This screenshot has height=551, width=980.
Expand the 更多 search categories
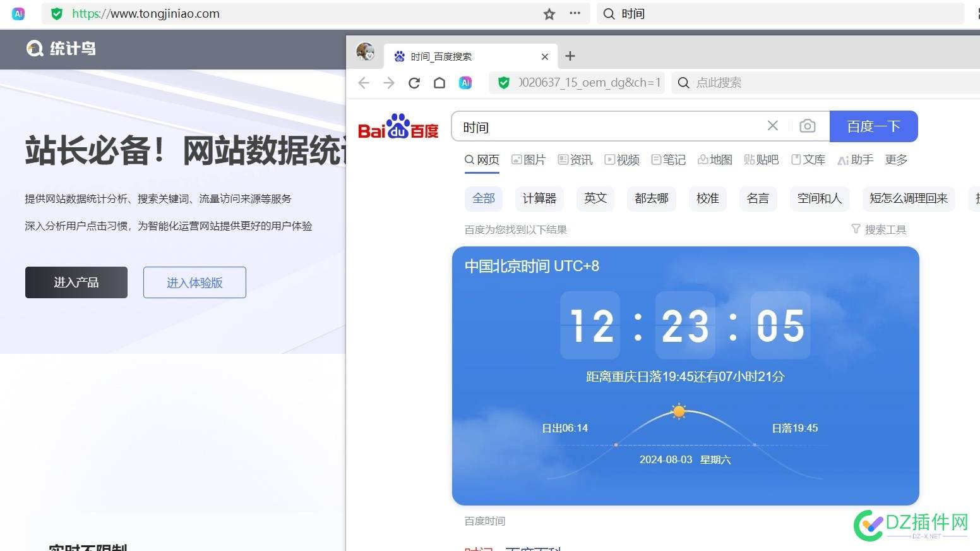pyautogui.click(x=897, y=160)
